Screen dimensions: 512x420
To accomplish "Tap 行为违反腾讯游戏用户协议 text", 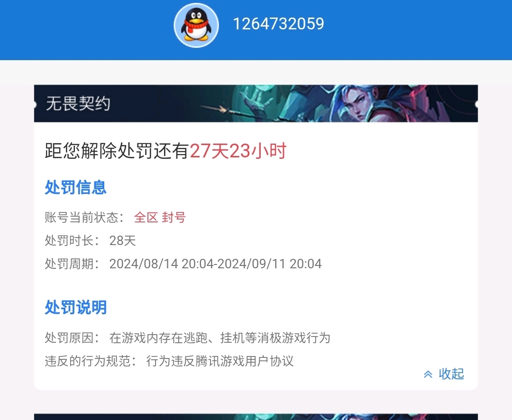I will click(x=220, y=361).
